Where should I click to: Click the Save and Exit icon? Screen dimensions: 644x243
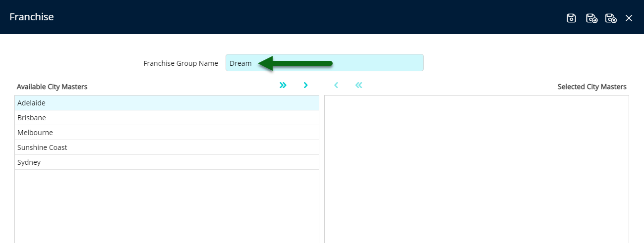coord(611,18)
